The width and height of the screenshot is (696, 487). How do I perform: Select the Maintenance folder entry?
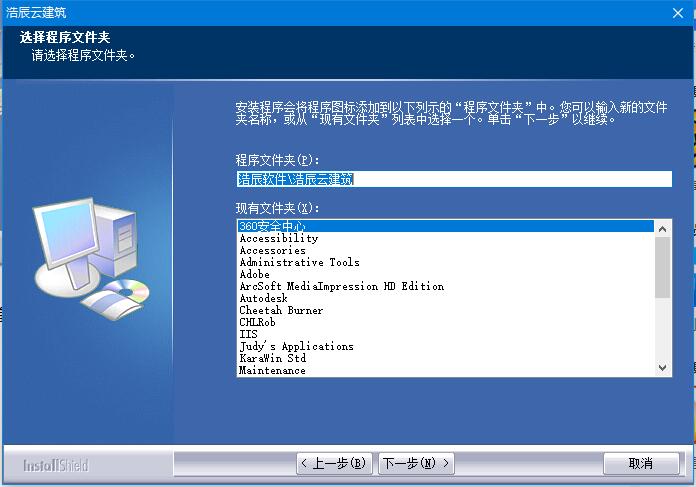click(x=272, y=370)
